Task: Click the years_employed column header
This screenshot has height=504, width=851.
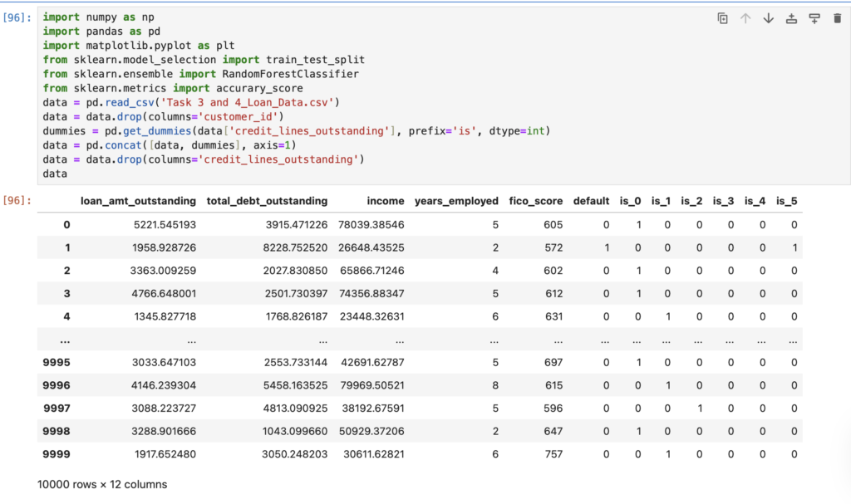Action: (x=456, y=201)
